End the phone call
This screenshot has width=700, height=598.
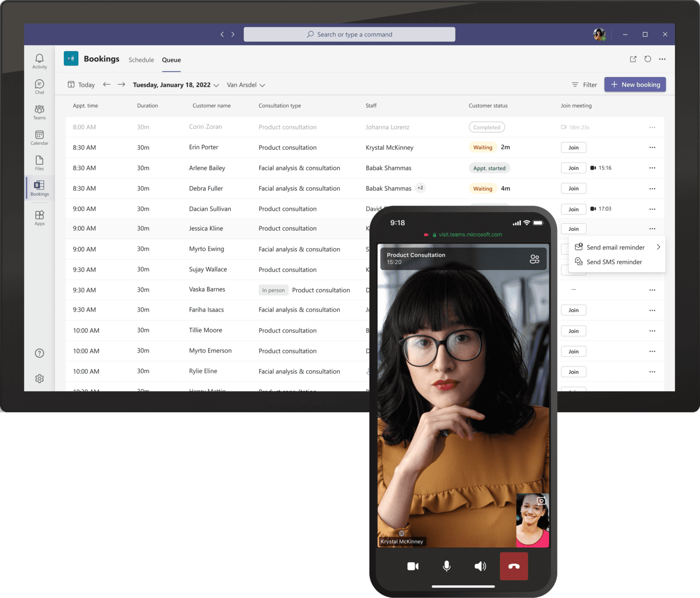tap(514, 566)
